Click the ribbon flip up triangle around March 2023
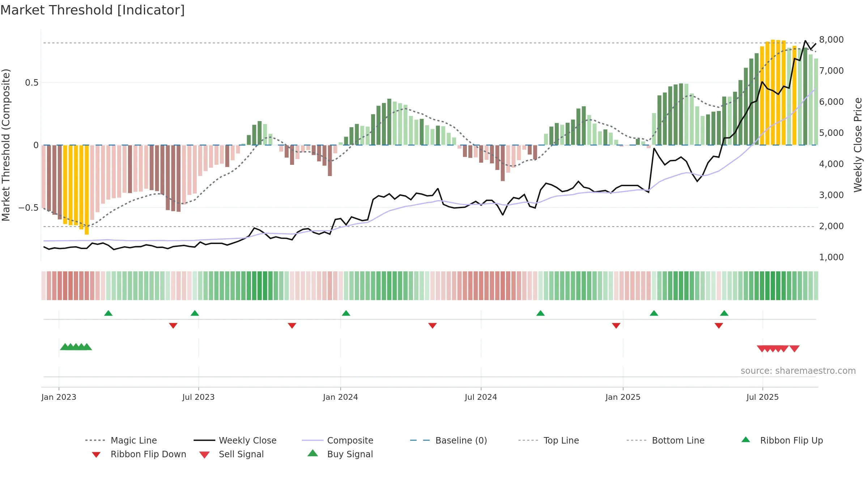The height and width of the screenshot is (488, 868). click(x=108, y=313)
